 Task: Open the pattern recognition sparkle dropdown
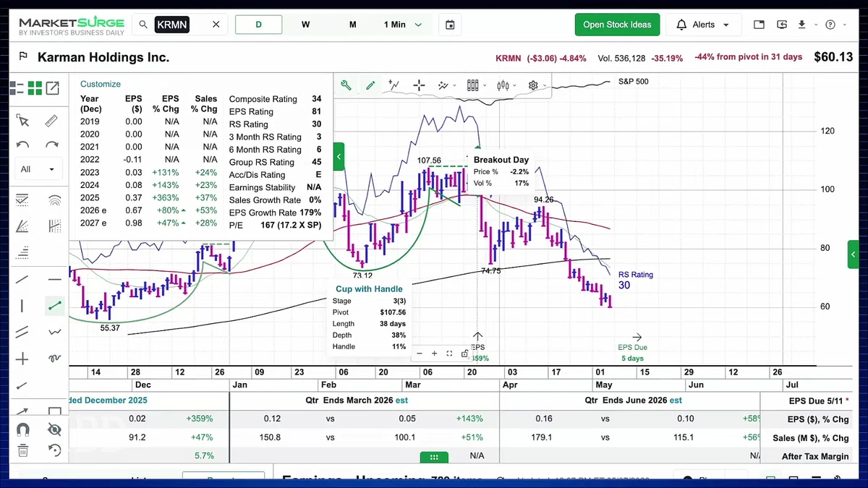pos(446,85)
